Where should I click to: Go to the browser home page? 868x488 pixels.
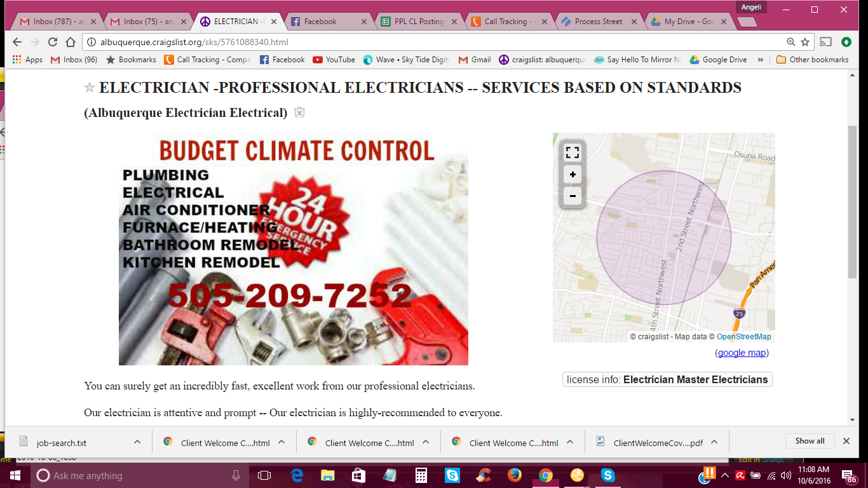pos(71,42)
